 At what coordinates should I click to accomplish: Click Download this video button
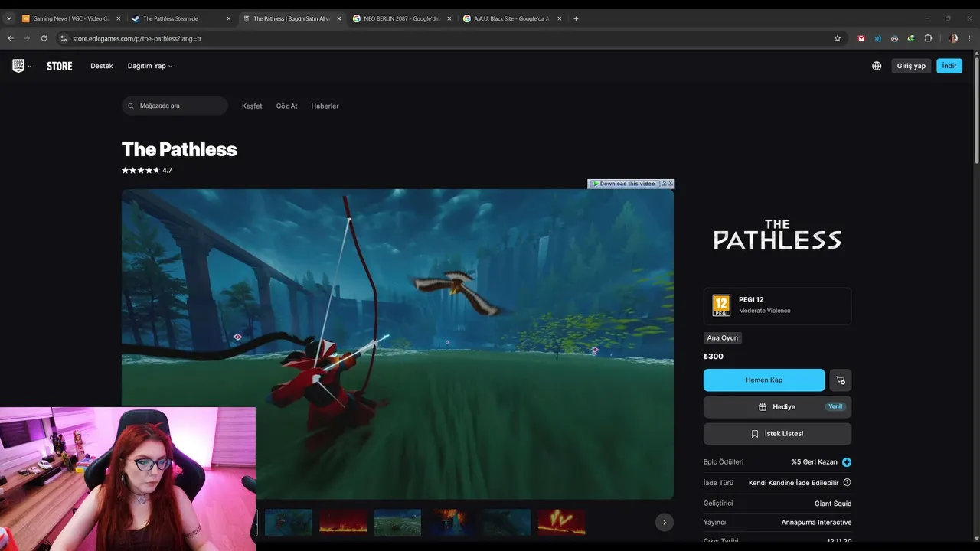pyautogui.click(x=623, y=184)
